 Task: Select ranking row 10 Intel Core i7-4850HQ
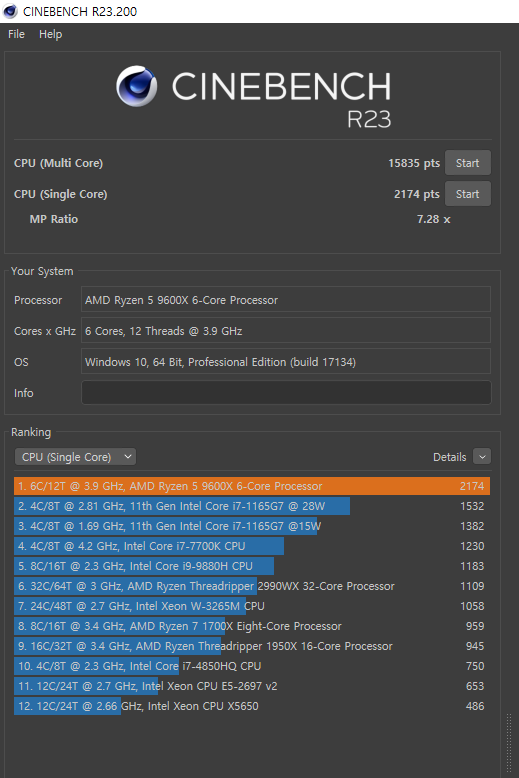252,666
